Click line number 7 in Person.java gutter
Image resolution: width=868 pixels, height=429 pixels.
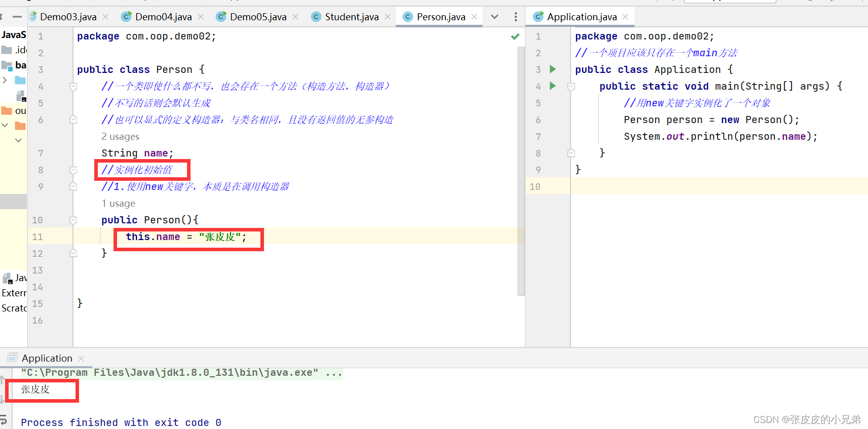[41, 153]
